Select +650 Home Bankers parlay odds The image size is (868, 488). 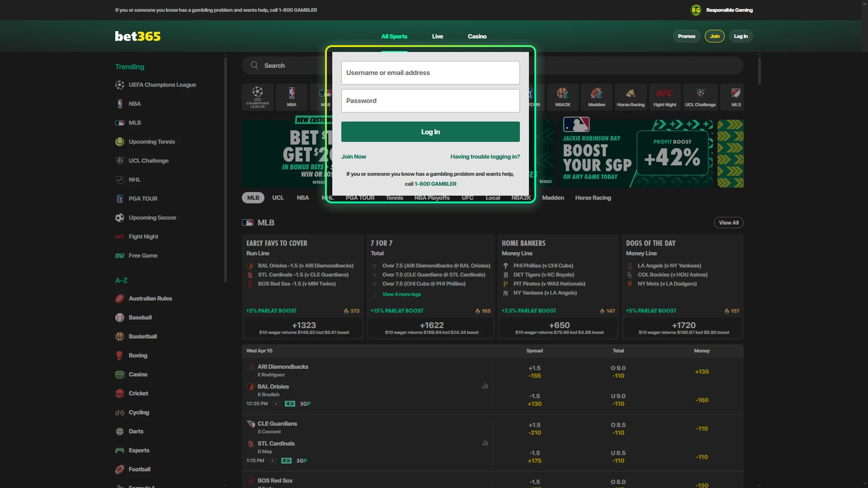coord(559,328)
